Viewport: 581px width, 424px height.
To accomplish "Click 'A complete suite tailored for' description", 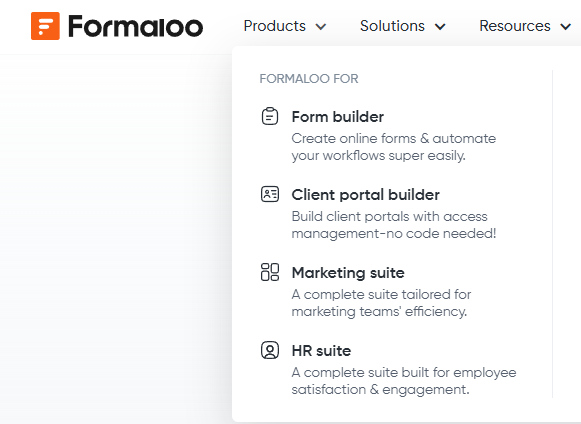I will 381,294.
